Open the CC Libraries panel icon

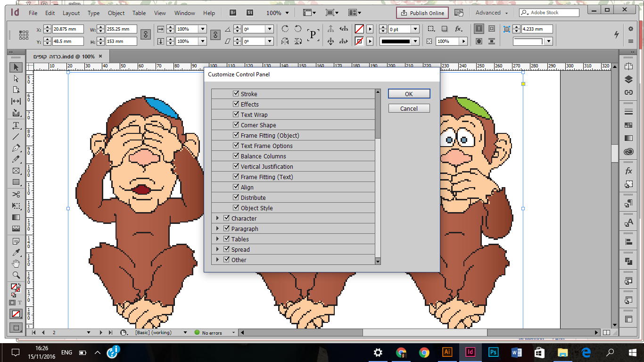coord(628,152)
